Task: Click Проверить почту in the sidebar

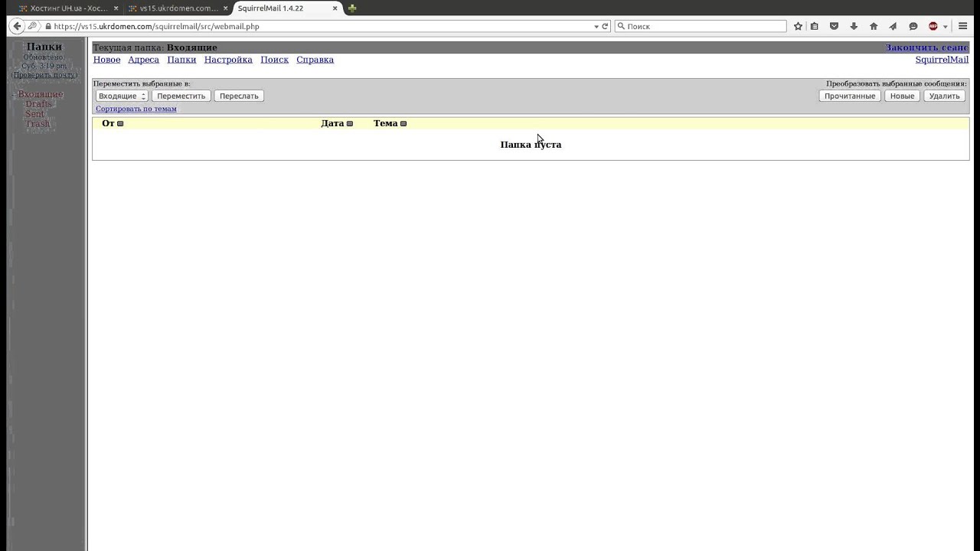Action: 44,75
